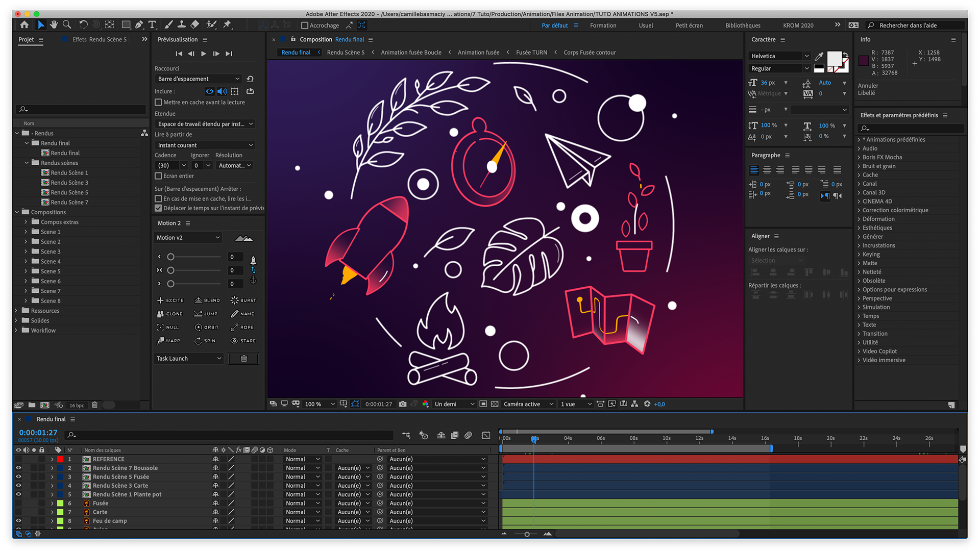Open the Rendu Scène 5 breadcrumb tab

point(346,53)
